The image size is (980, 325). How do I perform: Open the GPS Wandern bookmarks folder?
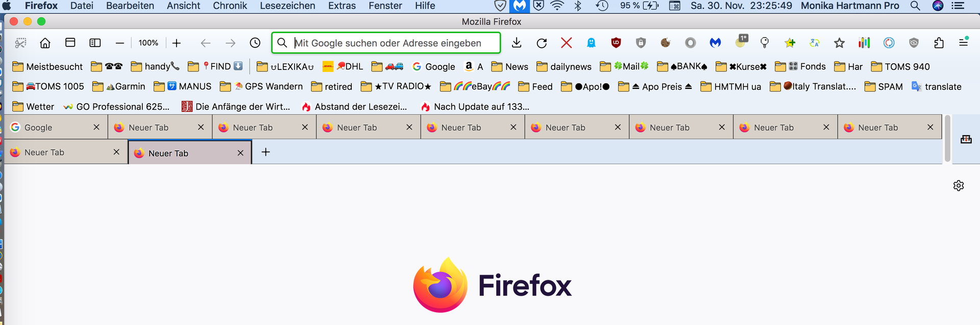(261, 86)
